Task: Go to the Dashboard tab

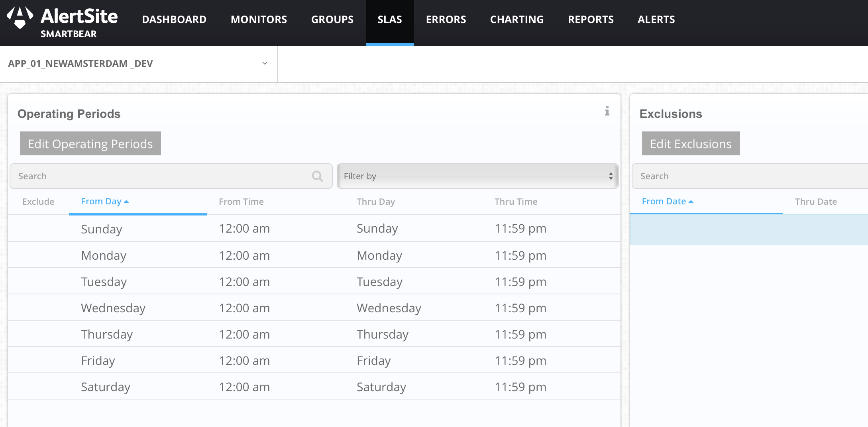Action: click(174, 20)
